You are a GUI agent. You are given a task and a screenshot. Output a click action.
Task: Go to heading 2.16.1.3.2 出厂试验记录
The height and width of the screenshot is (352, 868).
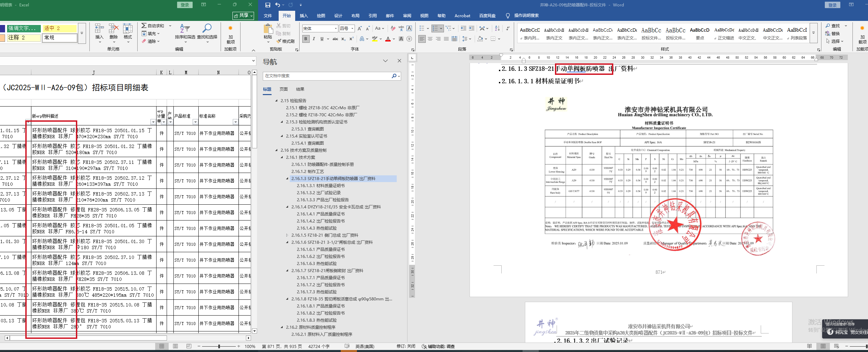point(318,193)
